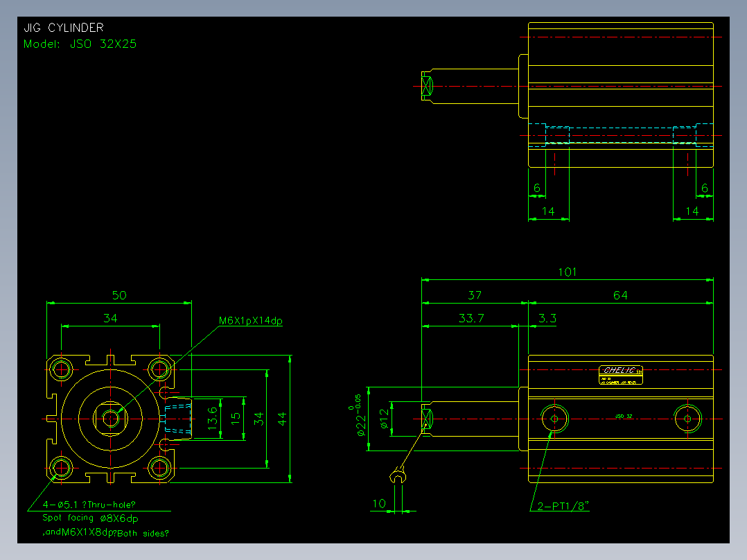Select the small "JSO 32" body marking
Screen dimensions: 747x560
coord(623,416)
